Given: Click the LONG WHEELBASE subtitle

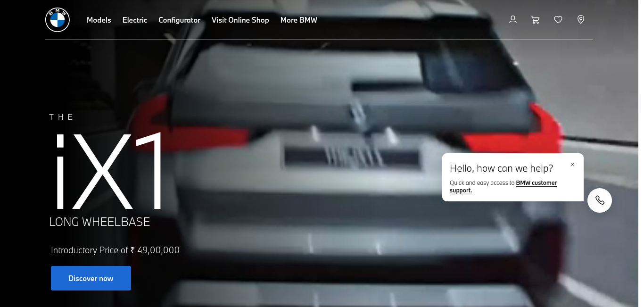Looking at the screenshot, I should click(99, 222).
